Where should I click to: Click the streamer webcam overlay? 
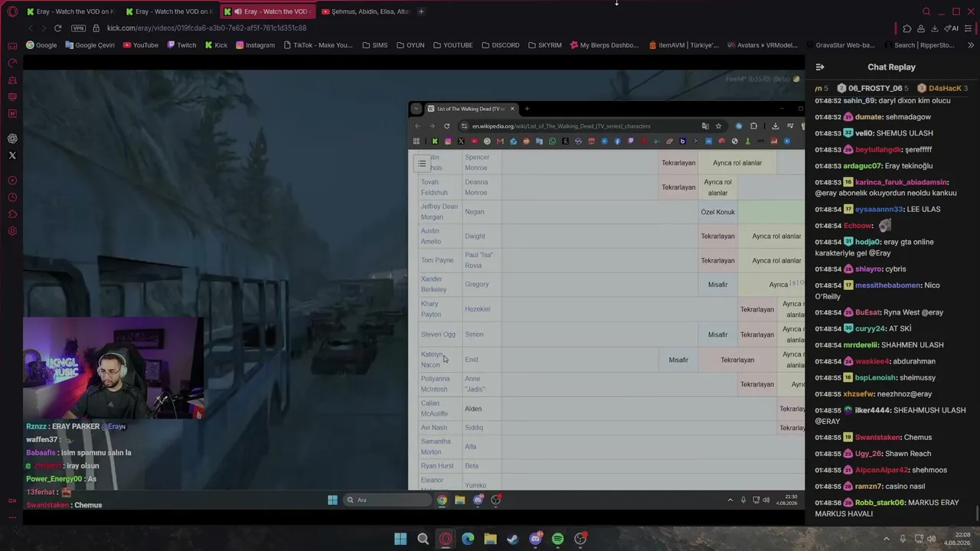click(113, 368)
